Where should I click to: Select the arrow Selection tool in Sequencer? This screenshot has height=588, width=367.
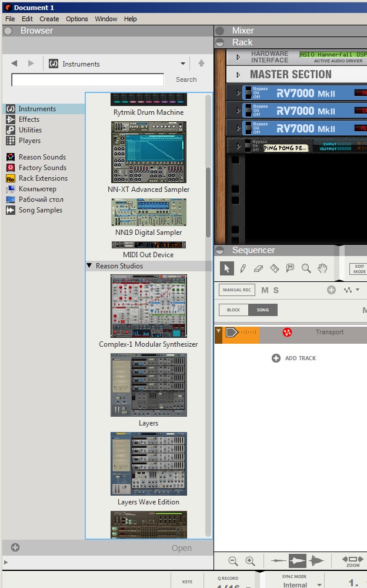tap(227, 268)
